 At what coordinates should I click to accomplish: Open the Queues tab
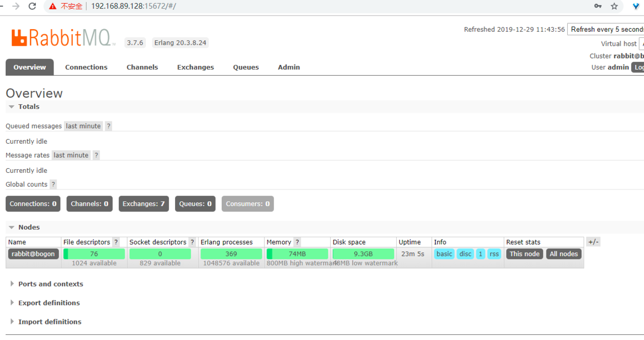point(246,67)
